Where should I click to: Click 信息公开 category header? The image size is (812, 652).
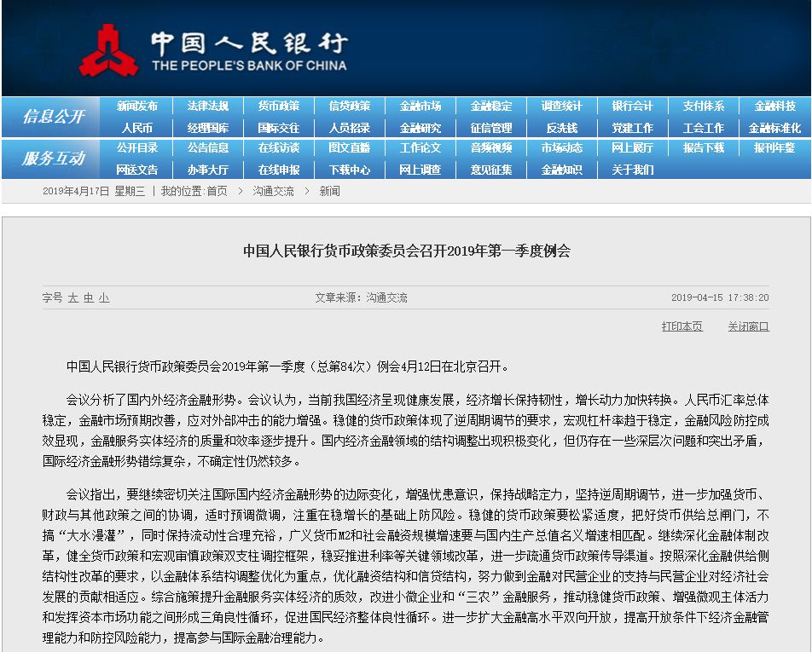54,117
